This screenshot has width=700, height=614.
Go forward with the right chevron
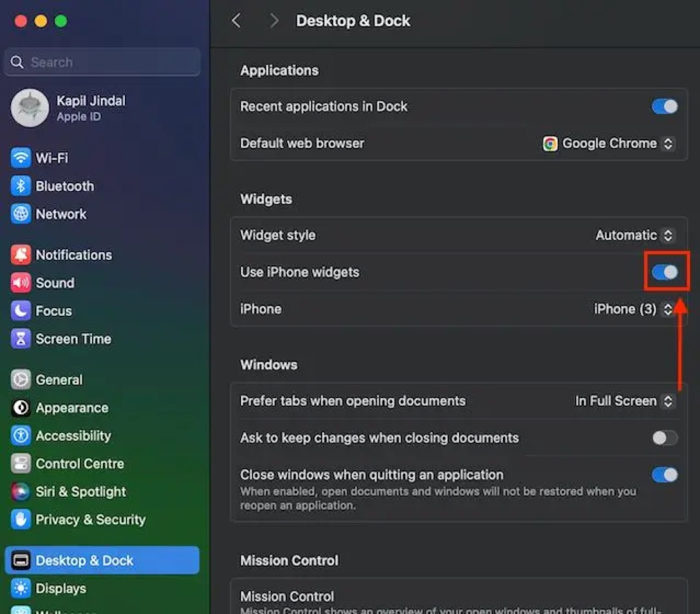274,21
